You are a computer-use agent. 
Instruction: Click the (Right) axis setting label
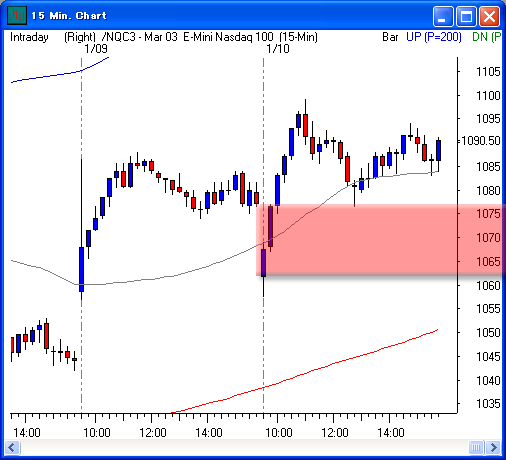tap(80, 37)
